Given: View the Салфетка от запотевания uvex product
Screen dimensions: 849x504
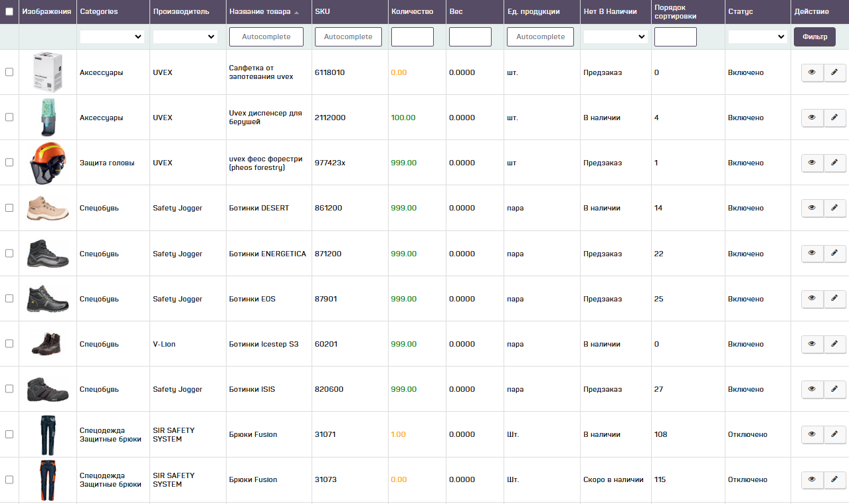Looking at the screenshot, I should 812,72.
